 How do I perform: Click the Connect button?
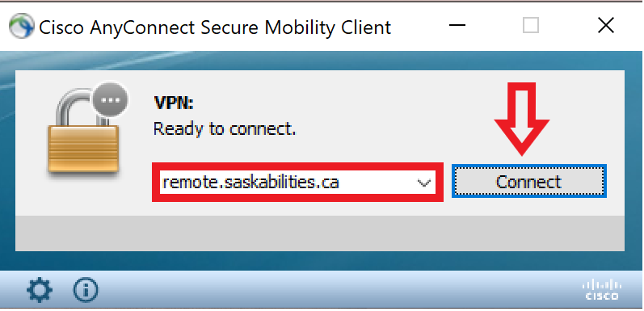[x=529, y=182]
